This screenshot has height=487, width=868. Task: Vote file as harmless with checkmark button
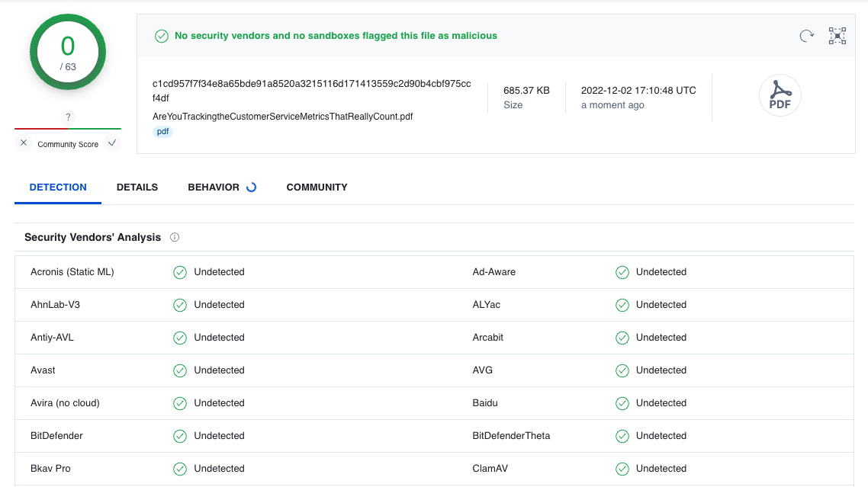[x=112, y=143]
